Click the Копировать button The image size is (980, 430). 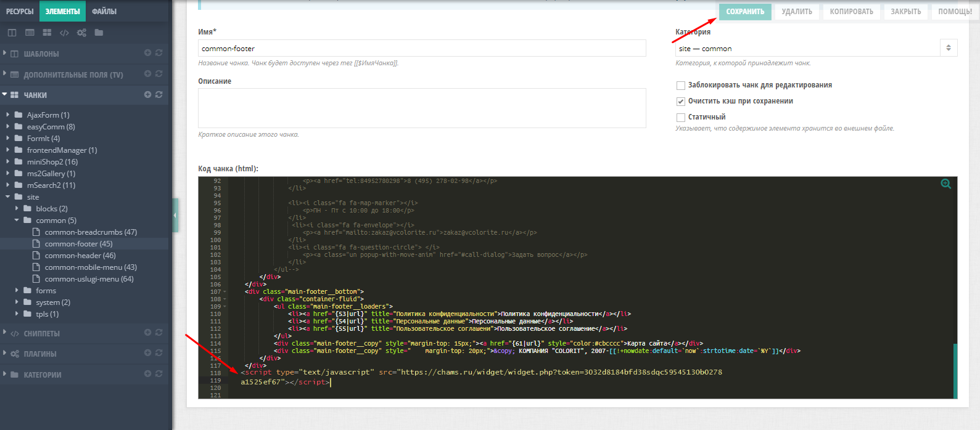[851, 11]
